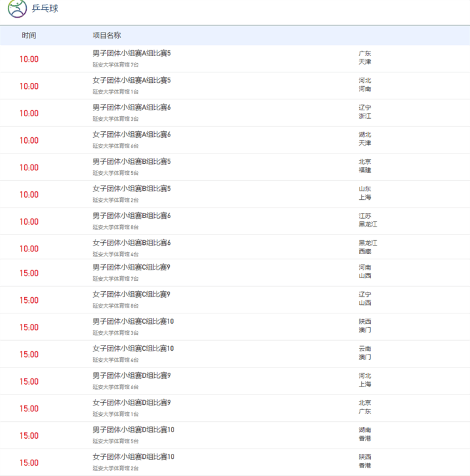This screenshot has width=470, height=476.
Task: Open 女子团体小组赛B组比赛6 match title
Action: coord(132,243)
